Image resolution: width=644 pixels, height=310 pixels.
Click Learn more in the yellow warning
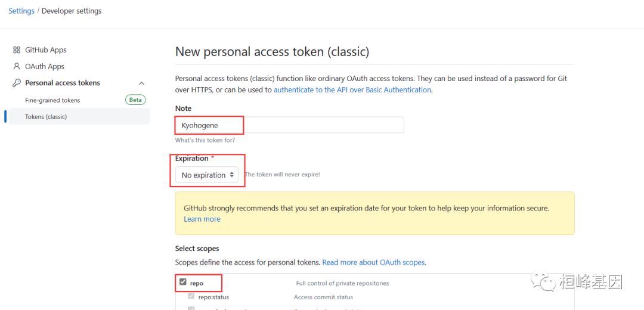(202, 219)
